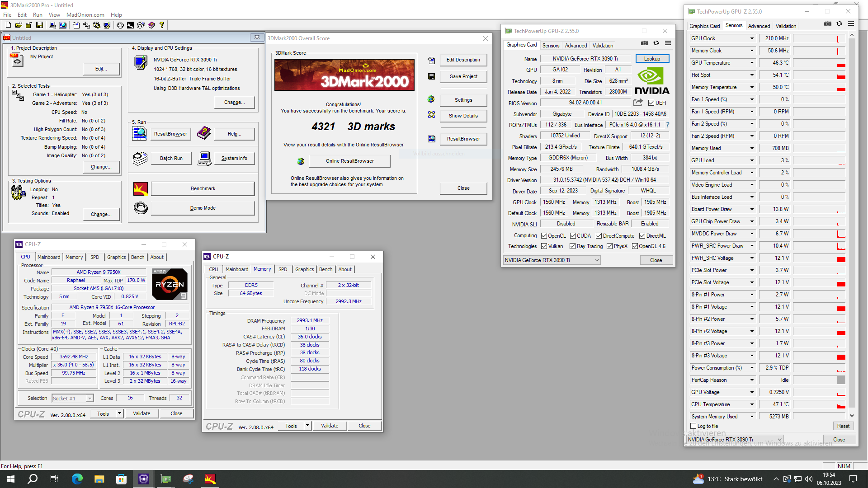Open File Explorer from the taskbar
This screenshot has width=868, height=488.
point(99,479)
